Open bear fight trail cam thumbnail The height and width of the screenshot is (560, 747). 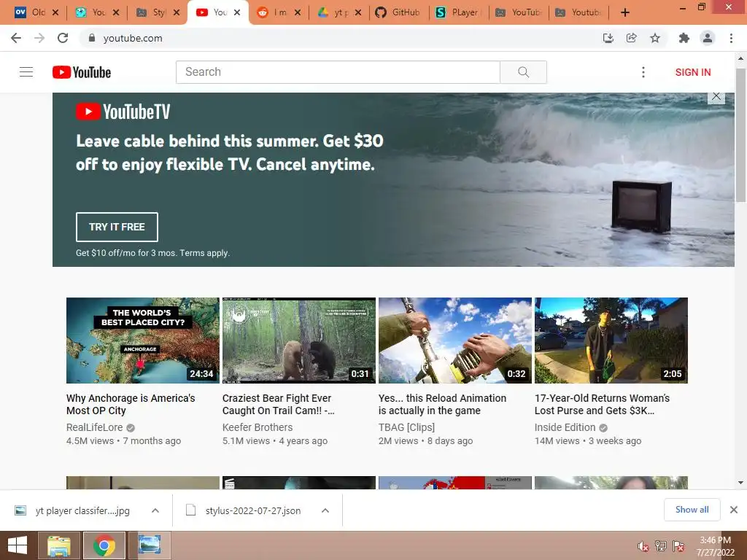(298, 340)
